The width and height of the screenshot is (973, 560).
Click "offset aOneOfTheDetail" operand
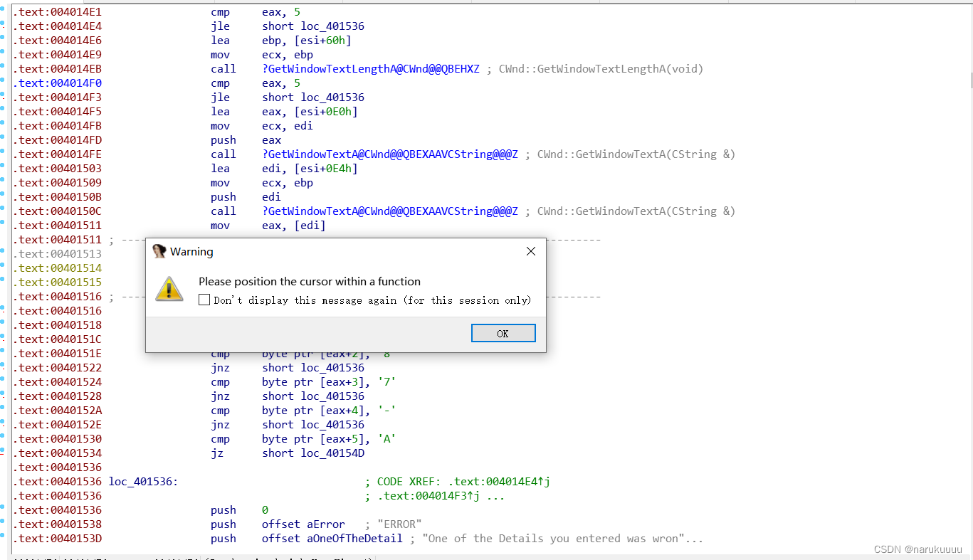pos(332,539)
